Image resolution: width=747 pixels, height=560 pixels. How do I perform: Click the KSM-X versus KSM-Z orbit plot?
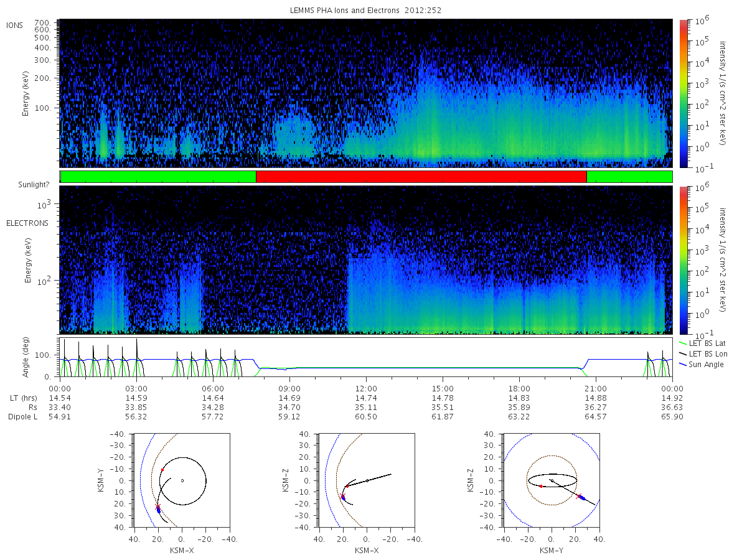pyautogui.click(x=366, y=480)
